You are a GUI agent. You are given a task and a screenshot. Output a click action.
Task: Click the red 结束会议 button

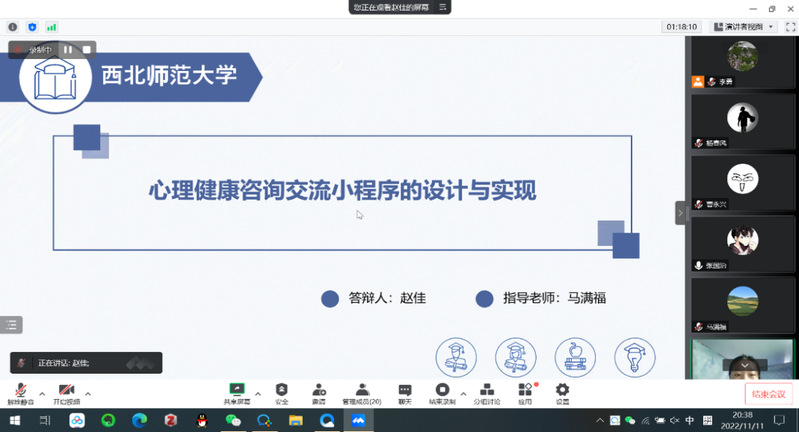[769, 394]
